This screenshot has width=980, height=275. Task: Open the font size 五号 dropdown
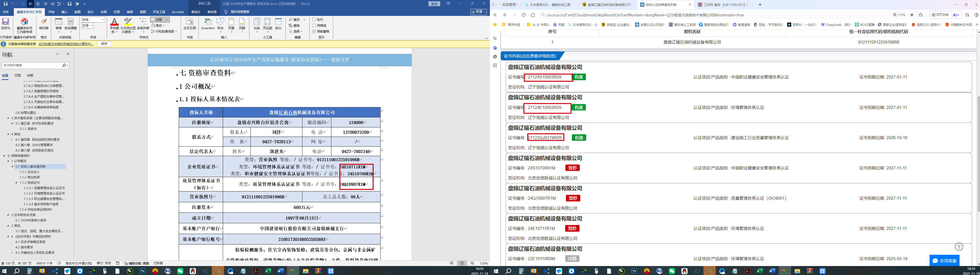tap(92, 26)
